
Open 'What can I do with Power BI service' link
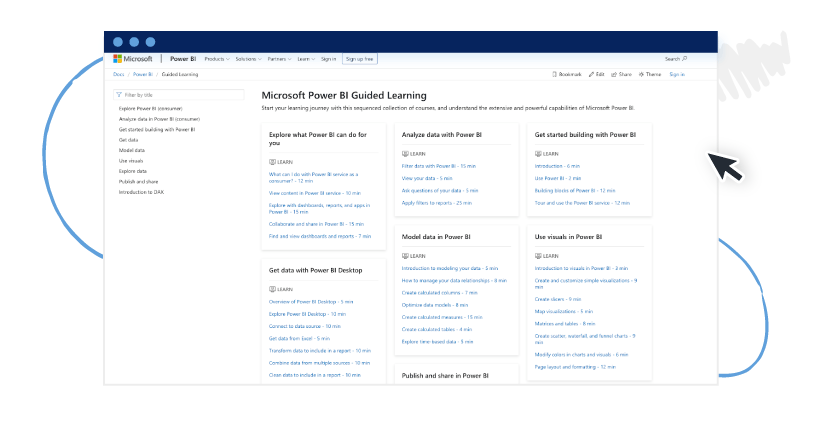click(313, 178)
